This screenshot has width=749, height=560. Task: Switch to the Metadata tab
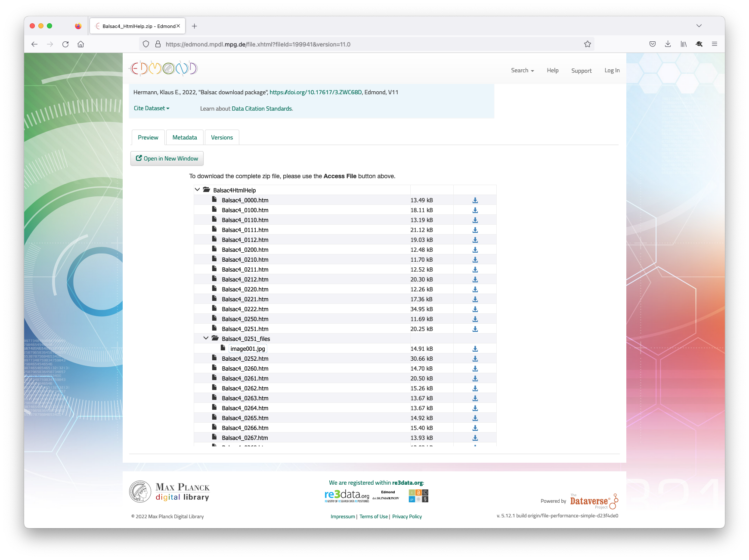pyautogui.click(x=185, y=137)
